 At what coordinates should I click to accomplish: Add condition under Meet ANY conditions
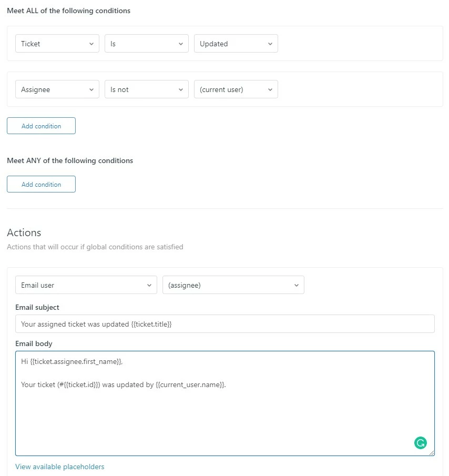(41, 184)
